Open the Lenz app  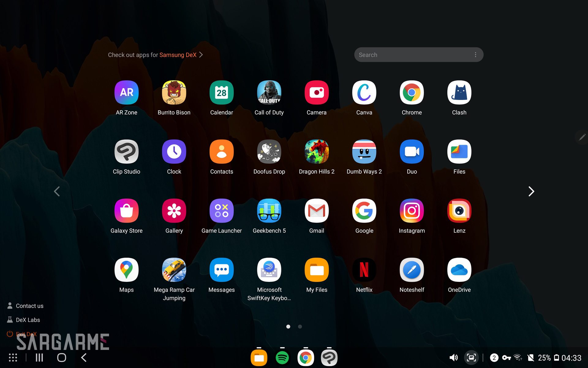[x=459, y=211]
